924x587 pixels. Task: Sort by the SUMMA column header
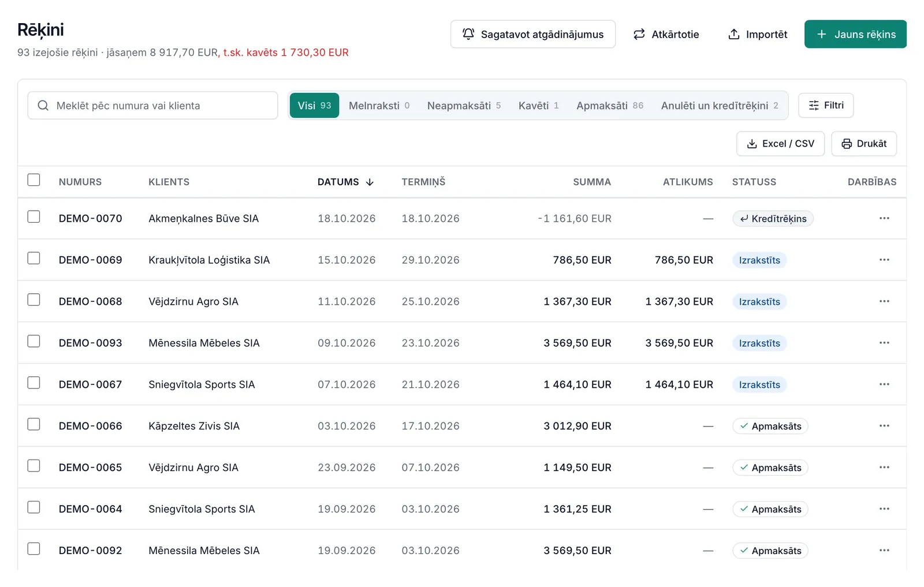[592, 182]
